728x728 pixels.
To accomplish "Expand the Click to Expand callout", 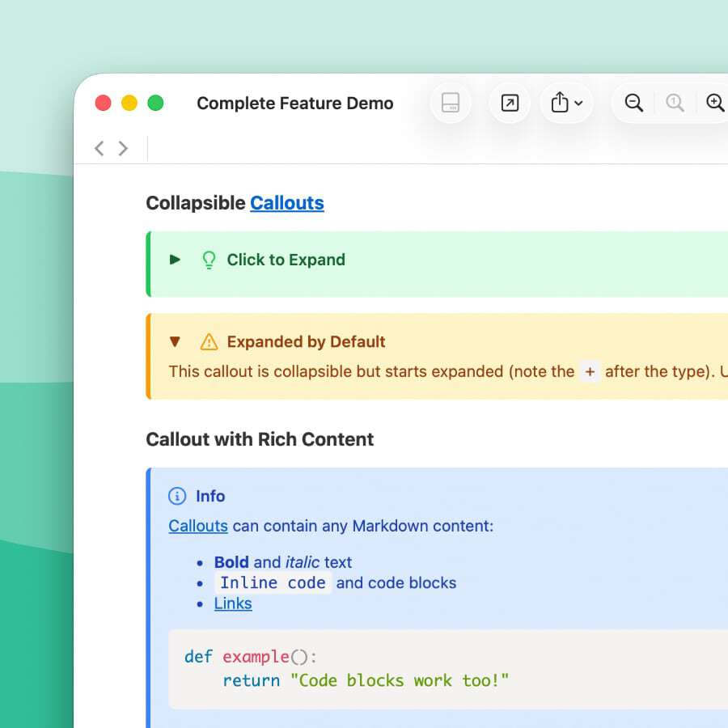I will point(175,260).
